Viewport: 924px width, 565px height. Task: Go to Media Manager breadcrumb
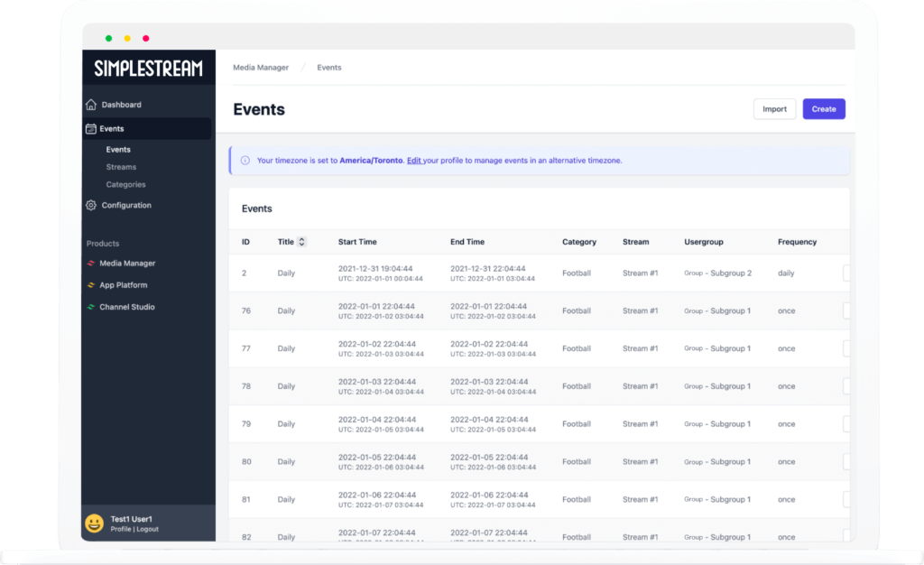point(261,68)
